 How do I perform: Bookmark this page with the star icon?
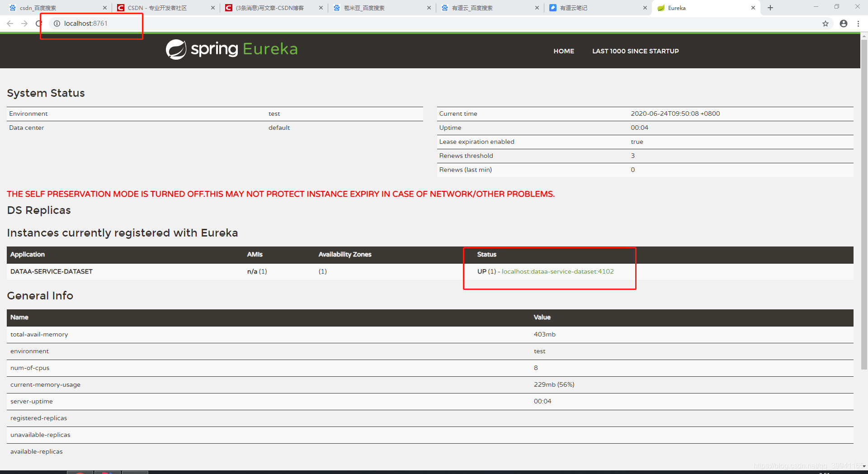pyautogui.click(x=826, y=24)
